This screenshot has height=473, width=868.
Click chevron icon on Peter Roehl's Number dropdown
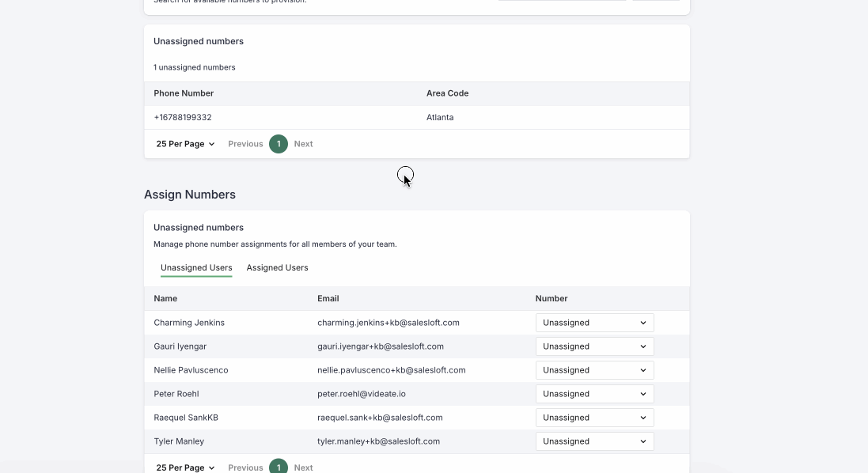[642, 393]
